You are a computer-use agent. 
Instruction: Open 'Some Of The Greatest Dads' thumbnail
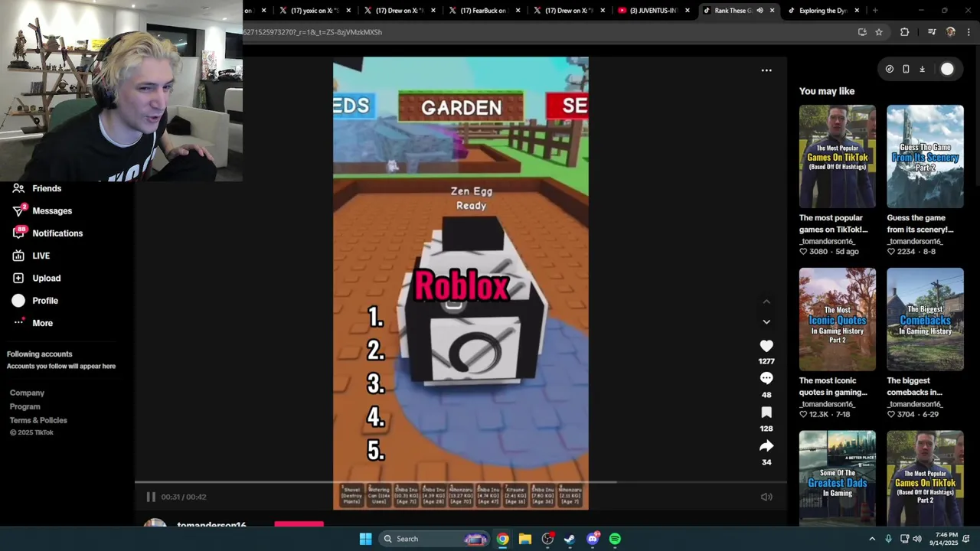coord(838,478)
